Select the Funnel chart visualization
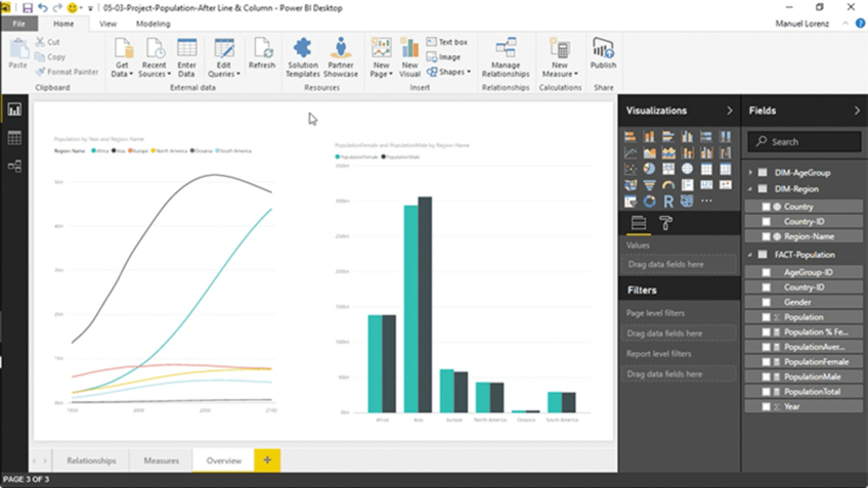The height and width of the screenshot is (488, 868). coord(650,184)
